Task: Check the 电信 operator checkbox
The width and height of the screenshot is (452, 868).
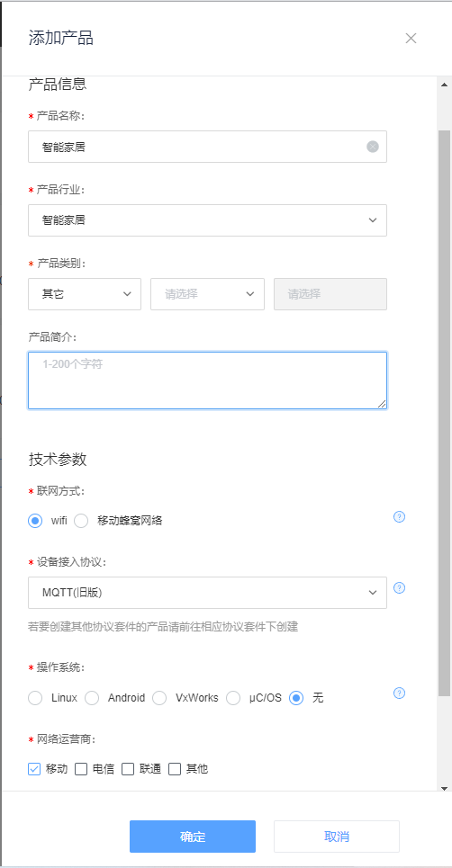Action: point(81,769)
